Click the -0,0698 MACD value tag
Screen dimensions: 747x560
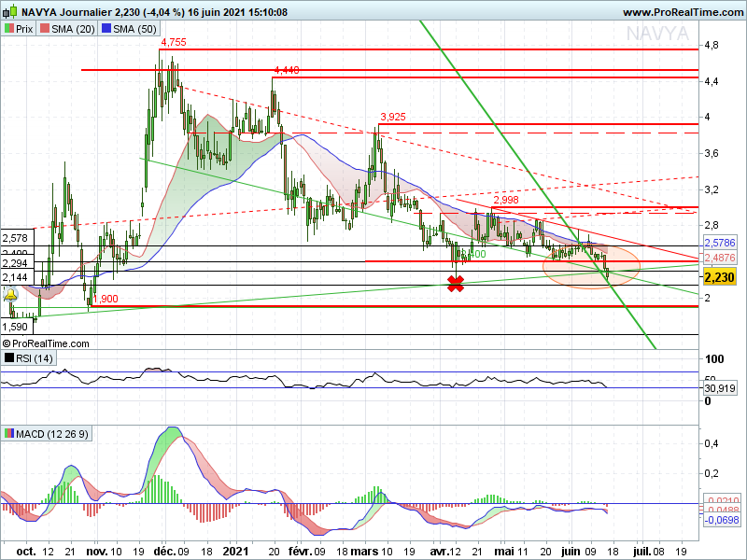[x=721, y=520]
